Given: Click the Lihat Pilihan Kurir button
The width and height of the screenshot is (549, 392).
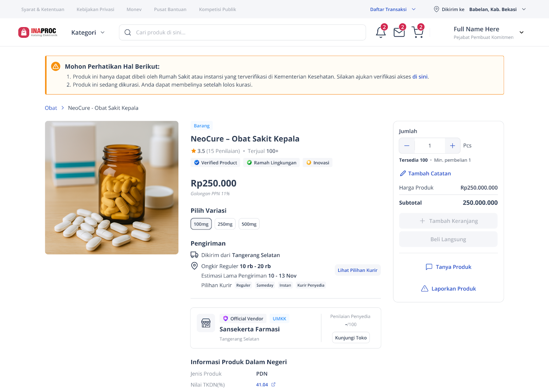Looking at the screenshot, I should [358, 270].
